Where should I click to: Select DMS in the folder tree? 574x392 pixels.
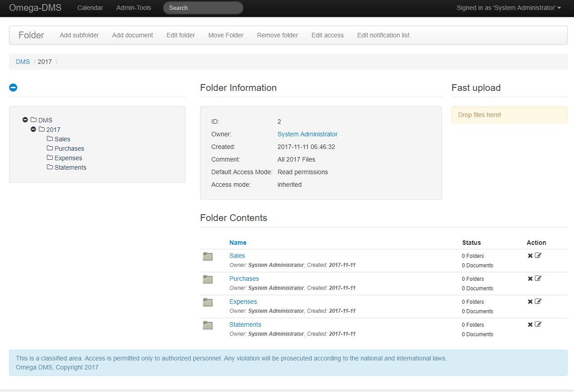point(45,120)
